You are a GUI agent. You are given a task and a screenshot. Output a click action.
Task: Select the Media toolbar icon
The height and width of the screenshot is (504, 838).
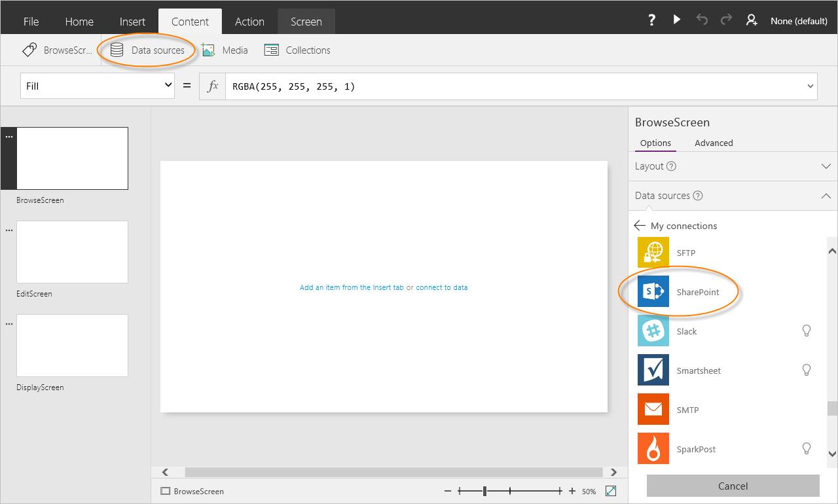tap(225, 50)
